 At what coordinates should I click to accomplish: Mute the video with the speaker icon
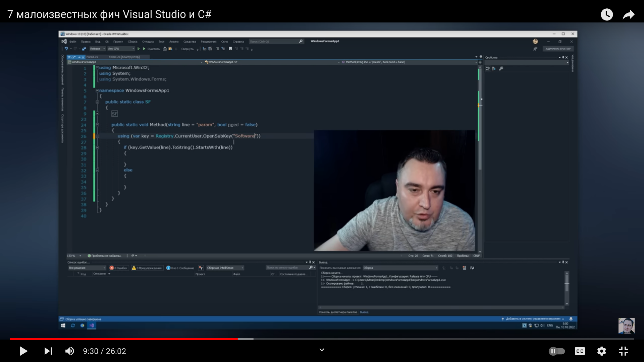click(69, 351)
